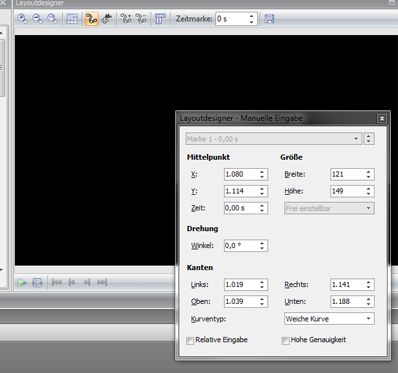Toggle the grid display icon
Image resolution: width=398 pixels, height=373 pixels.
72,19
